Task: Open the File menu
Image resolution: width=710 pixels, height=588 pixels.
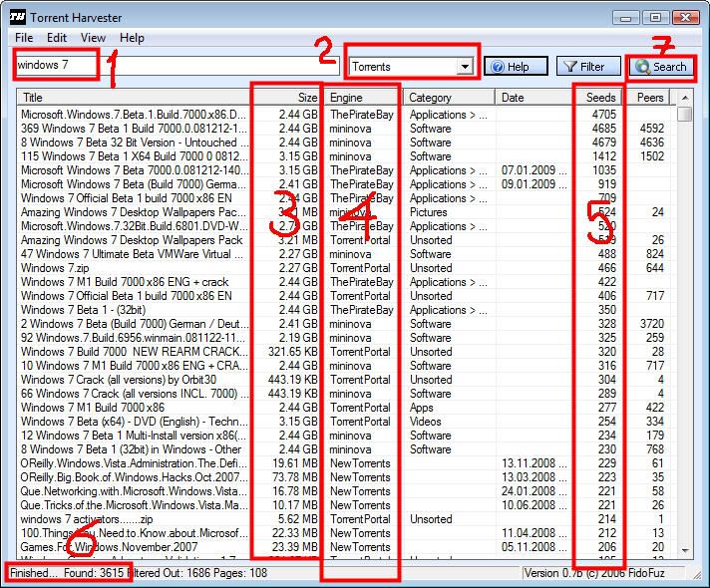Action: (24, 38)
